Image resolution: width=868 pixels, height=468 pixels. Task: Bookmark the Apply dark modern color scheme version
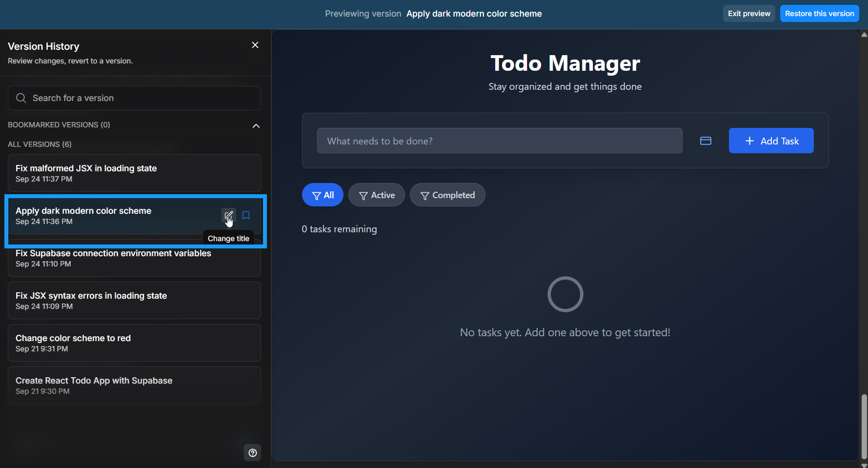(246, 215)
